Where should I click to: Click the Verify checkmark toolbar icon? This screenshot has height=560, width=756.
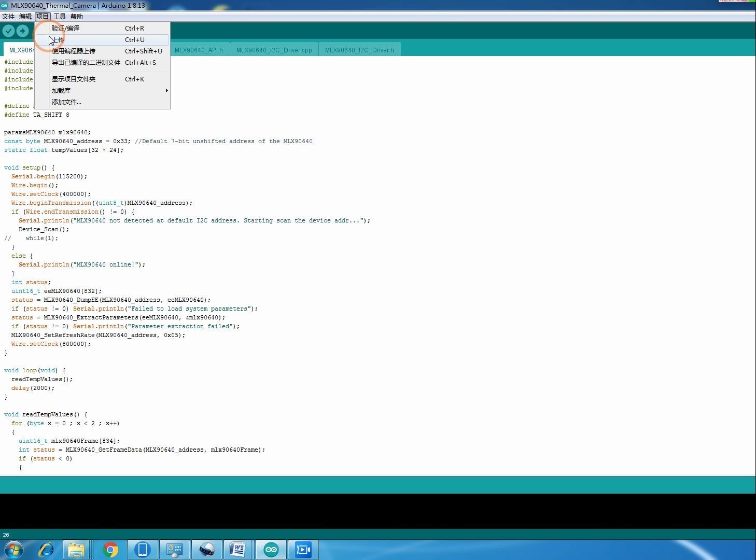tap(8, 31)
